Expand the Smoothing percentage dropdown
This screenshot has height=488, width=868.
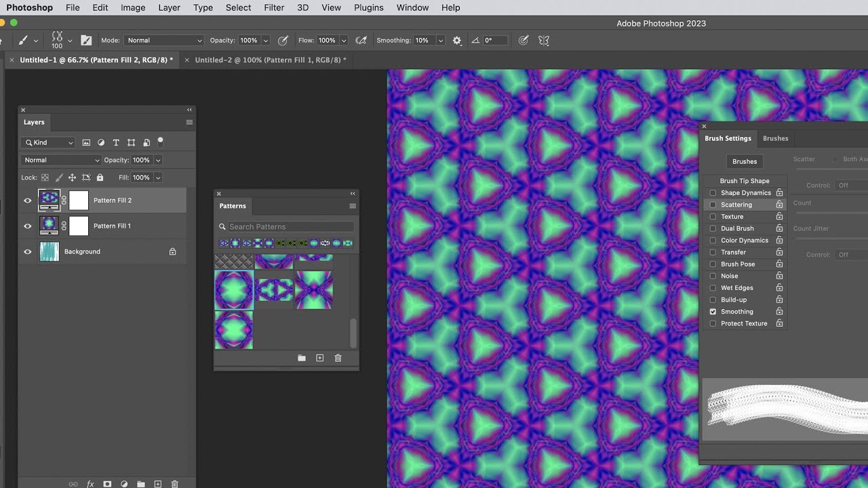click(441, 41)
